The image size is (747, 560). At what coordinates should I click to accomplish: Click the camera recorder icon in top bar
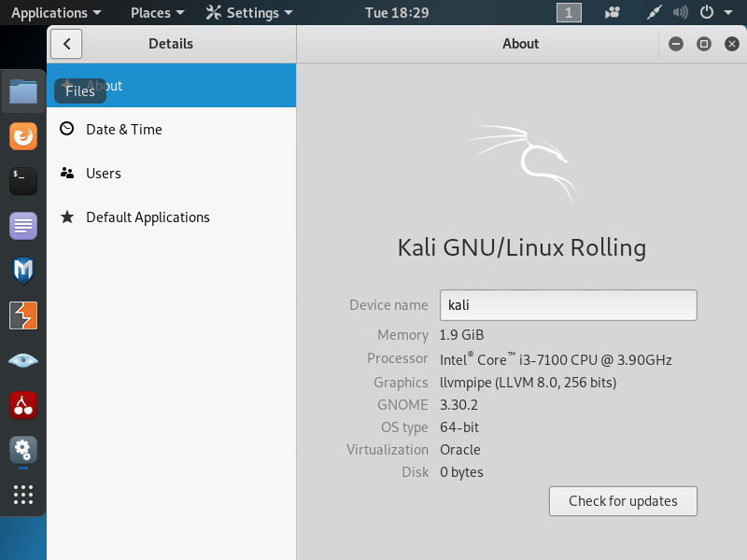[613, 13]
